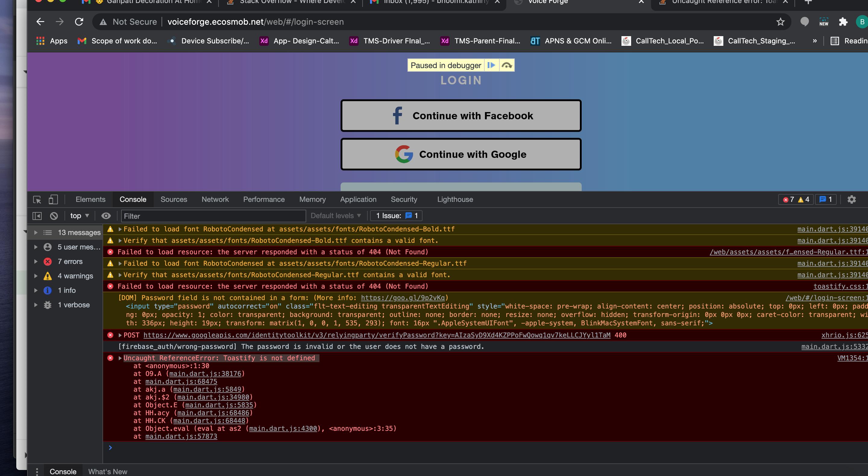868x476 pixels.
Task: Toggle the live expression eye icon
Action: [x=106, y=216]
